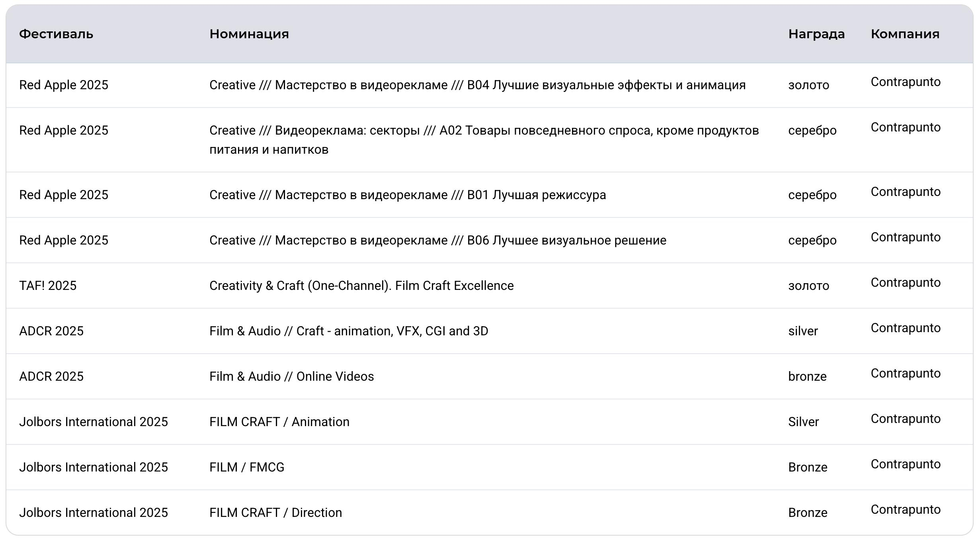
Task: Select the FILM / FMCG nomination cell
Action: tap(247, 467)
